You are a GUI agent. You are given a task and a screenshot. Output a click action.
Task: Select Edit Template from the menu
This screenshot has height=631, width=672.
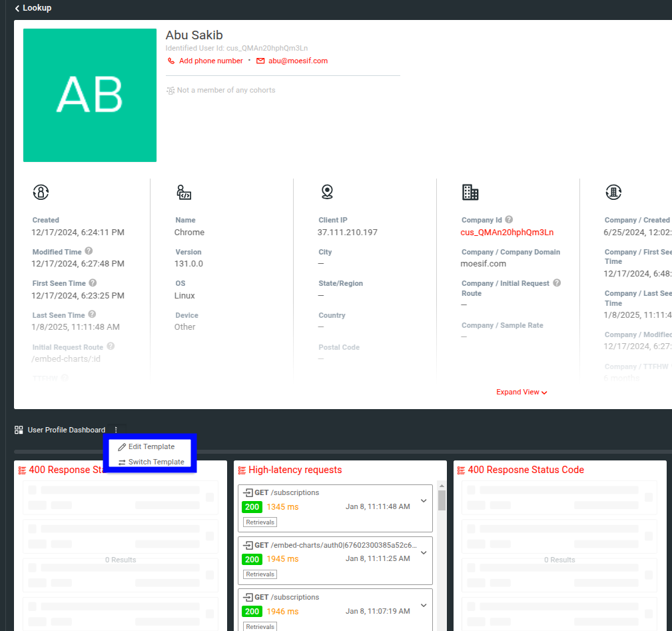[151, 446]
